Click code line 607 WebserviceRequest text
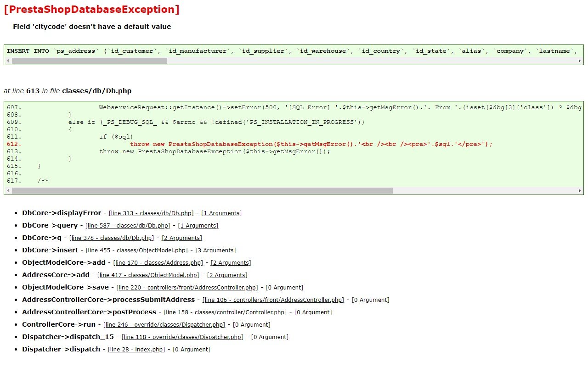The height and width of the screenshot is (373, 588). point(340,107)
